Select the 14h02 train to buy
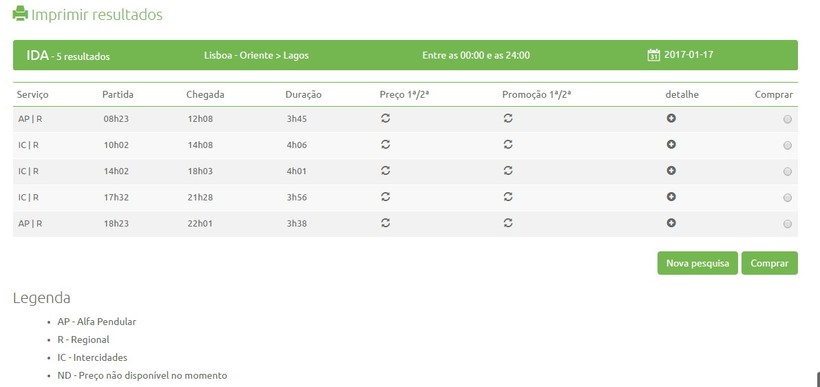820x387 pixels. [x=788, y=172]
